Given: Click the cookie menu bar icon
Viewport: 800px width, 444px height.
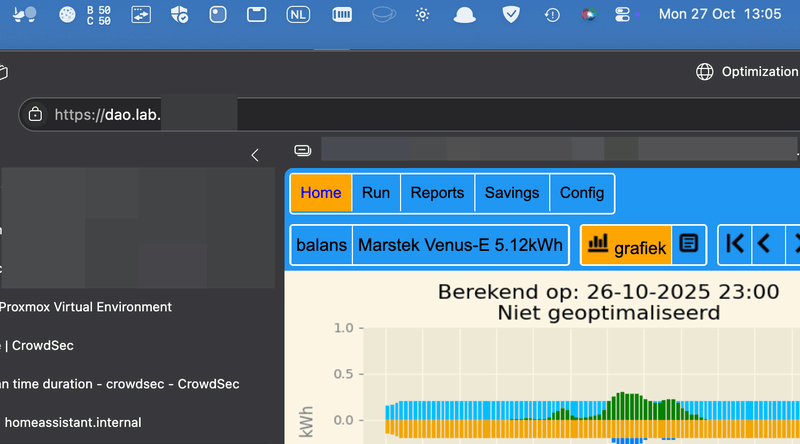Looking at the screenshot, I should point(67,15).
